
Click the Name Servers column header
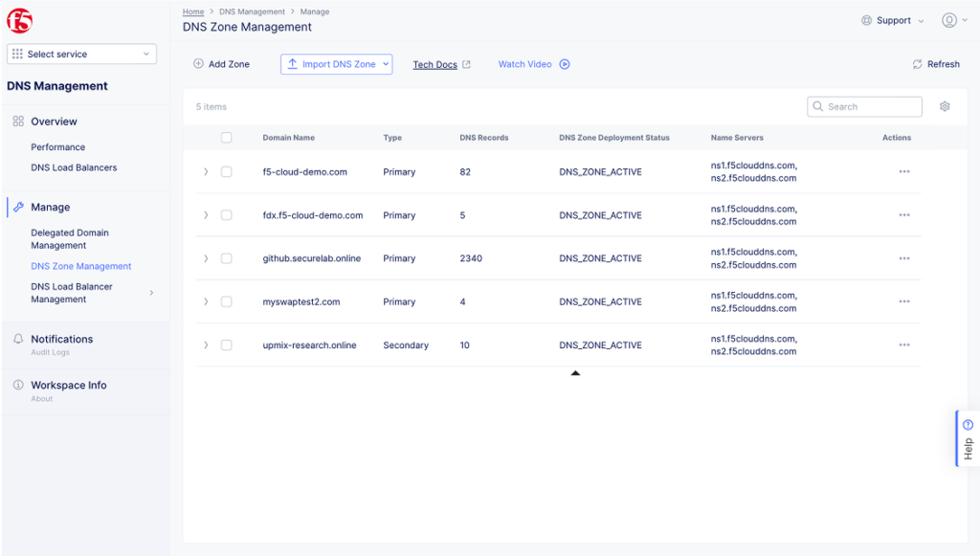pos(736,138)
